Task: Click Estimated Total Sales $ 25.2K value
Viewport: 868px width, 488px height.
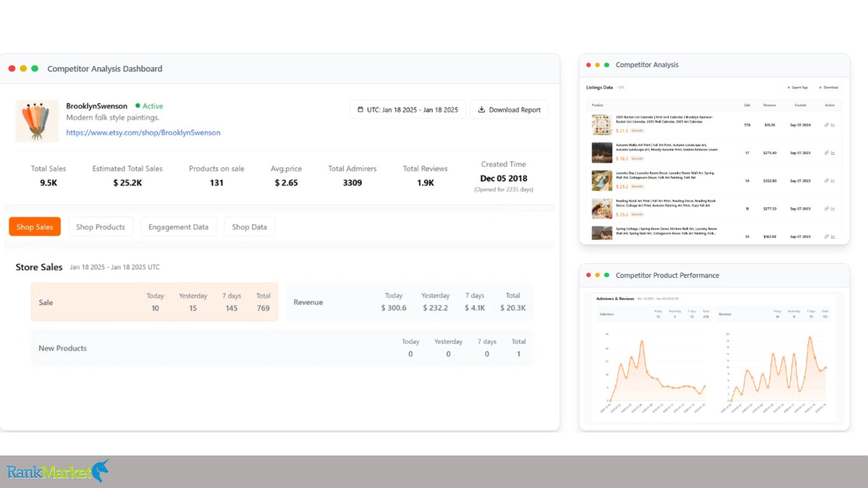Action: (x=127, y=183)
